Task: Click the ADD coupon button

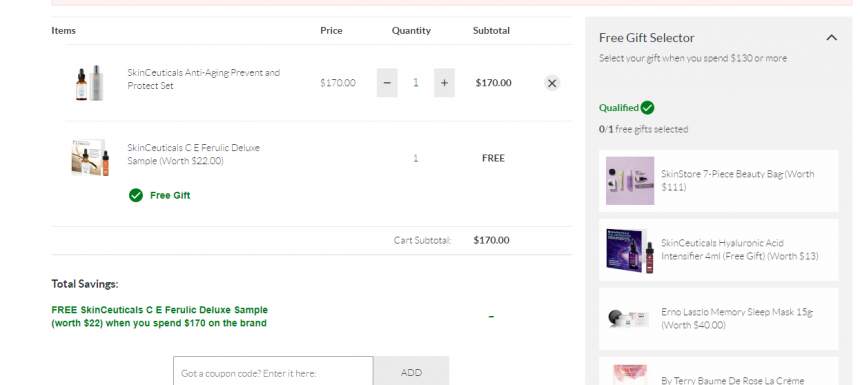Action: (411, 371)
